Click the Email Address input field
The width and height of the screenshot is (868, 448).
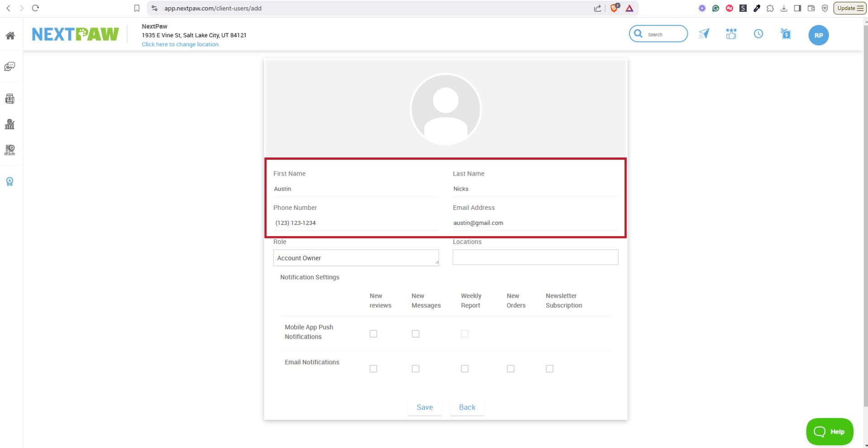[x=535, y=223]
